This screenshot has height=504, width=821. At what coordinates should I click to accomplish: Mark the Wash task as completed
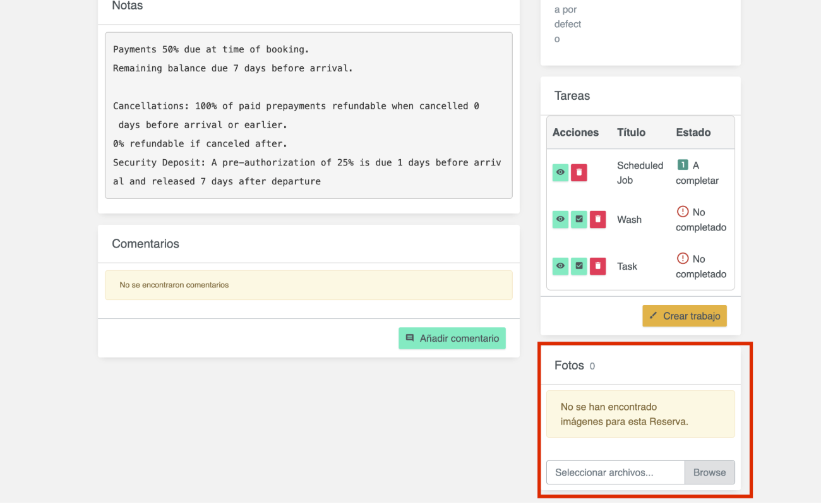[x=578, y=219]
